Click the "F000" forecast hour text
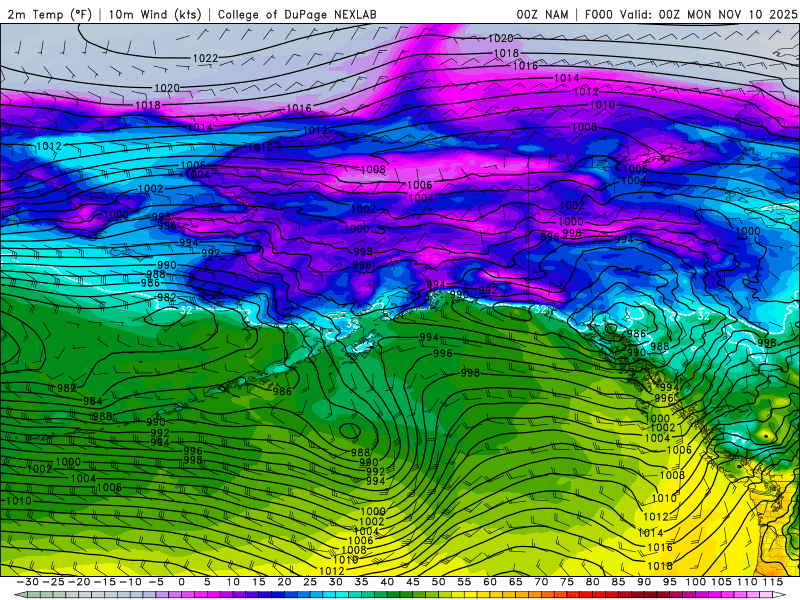 [599, 14]
